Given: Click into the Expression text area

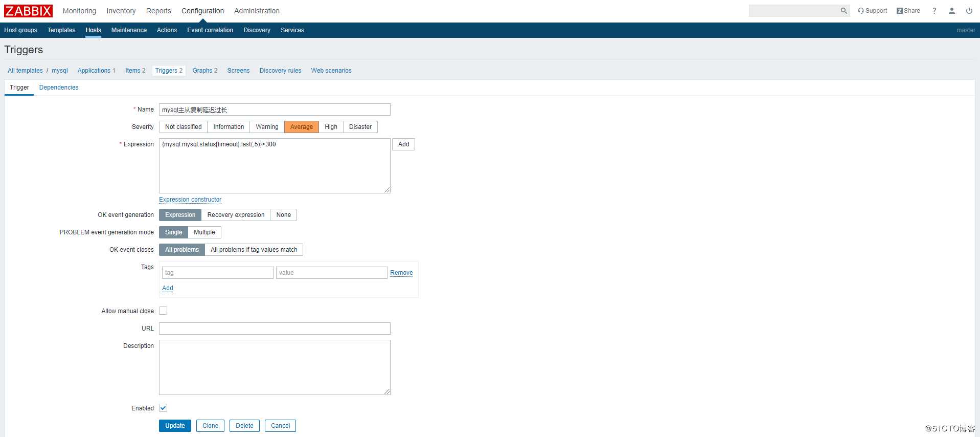Looking at the screenshot, I should click(x=275, y=166).
